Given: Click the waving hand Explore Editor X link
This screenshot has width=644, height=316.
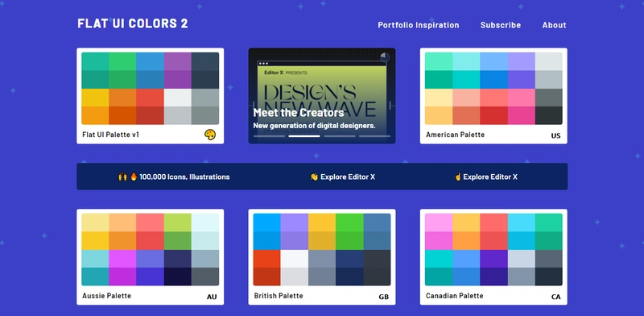Looking at the screenshot, I should (x=343, y=177).
